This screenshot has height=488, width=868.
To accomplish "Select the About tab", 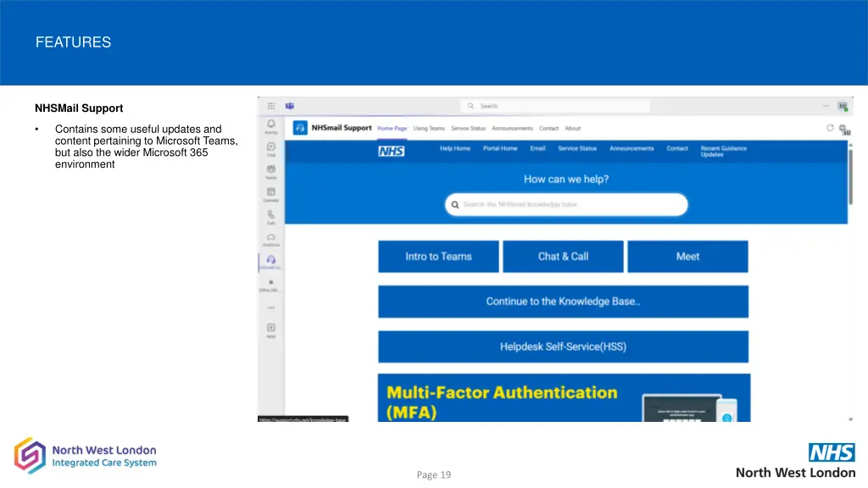I will (x=573, y=129).
